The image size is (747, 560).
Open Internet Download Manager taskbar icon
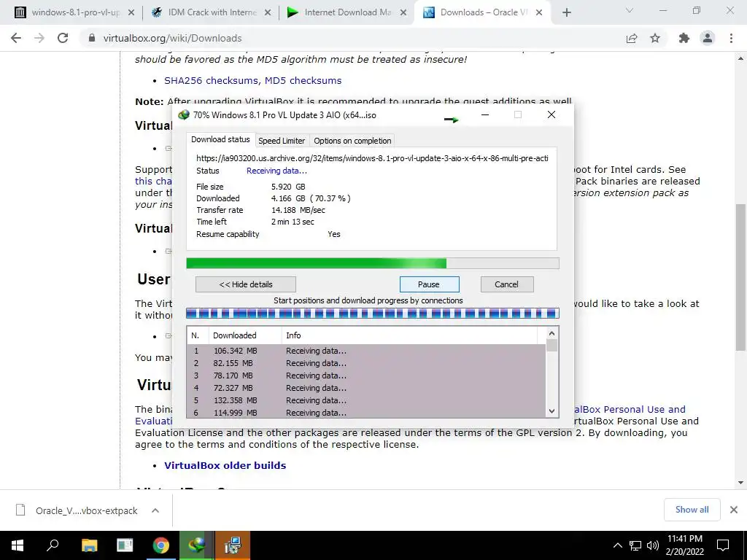pyautogui.click(x=197, y=545)
